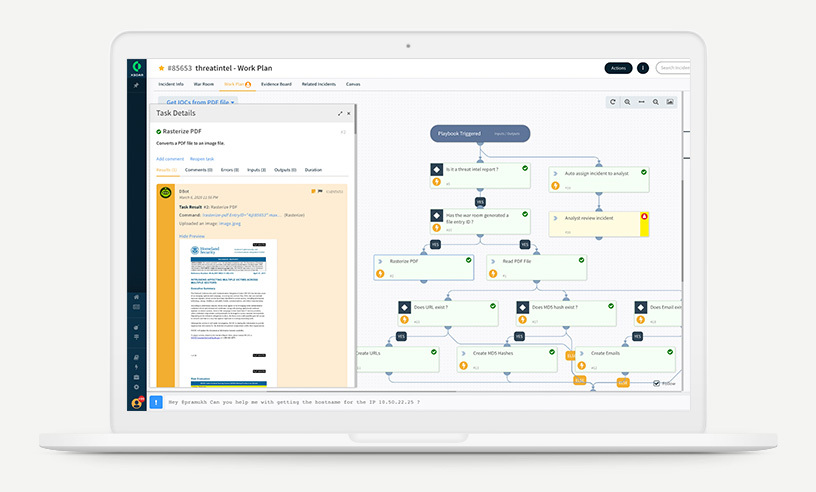Select the Inputs tab in Task Details
The image size is (816, 492).
[x=255, y=170]
